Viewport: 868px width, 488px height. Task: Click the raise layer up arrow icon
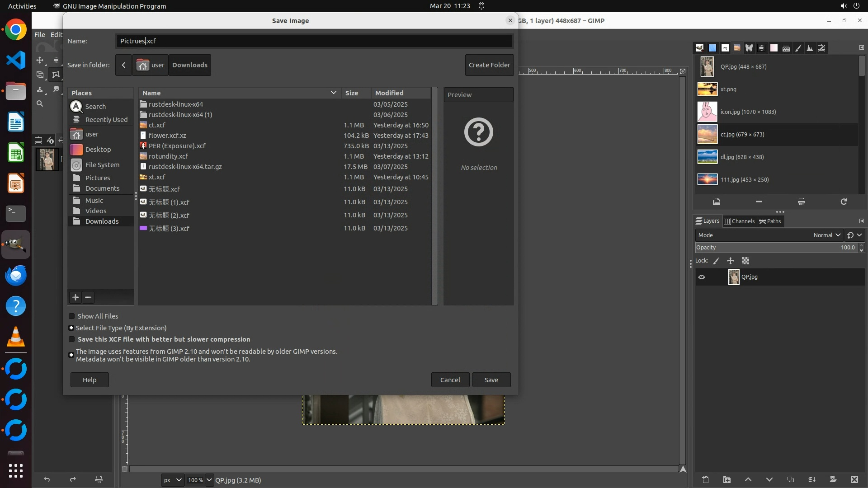(748, 480)
